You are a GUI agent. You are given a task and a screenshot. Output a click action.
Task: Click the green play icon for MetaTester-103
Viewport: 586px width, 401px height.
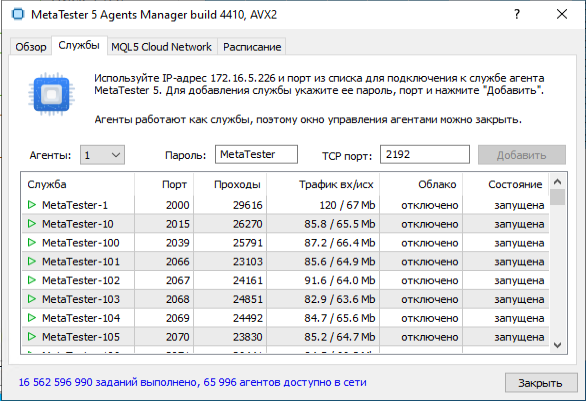coord(32,299)
